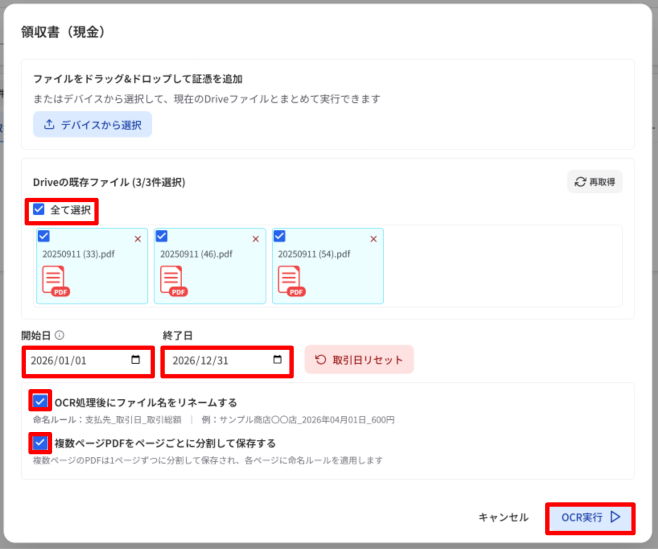Click the 終了日 date field 2026/12/31
Screen dimensions: 658x549
[227, 361]
